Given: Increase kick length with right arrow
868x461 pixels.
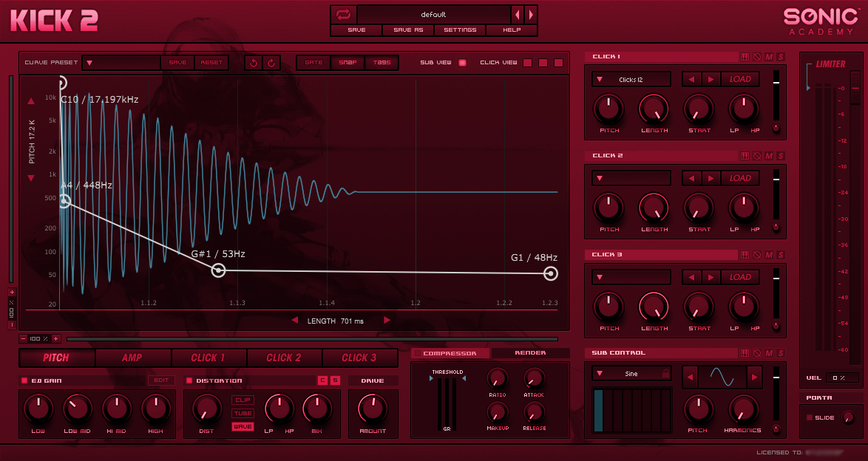Looking at the screenshot, I should click(x=387, y=321).
